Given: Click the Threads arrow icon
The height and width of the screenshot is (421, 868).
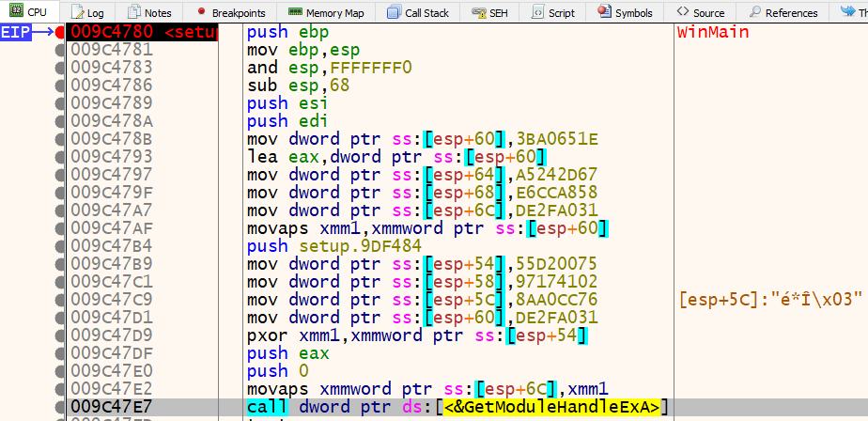Looking at the screenshot, I should [847, 10].
